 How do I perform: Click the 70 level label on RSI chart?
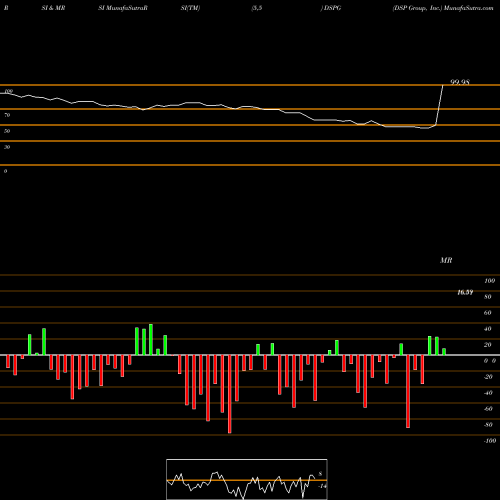7,115
